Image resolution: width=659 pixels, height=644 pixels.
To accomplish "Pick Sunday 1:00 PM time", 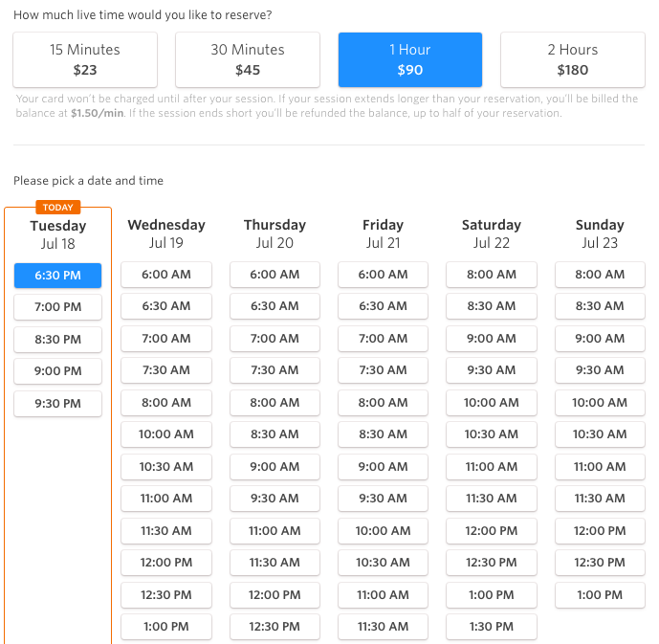I will 600,595.
